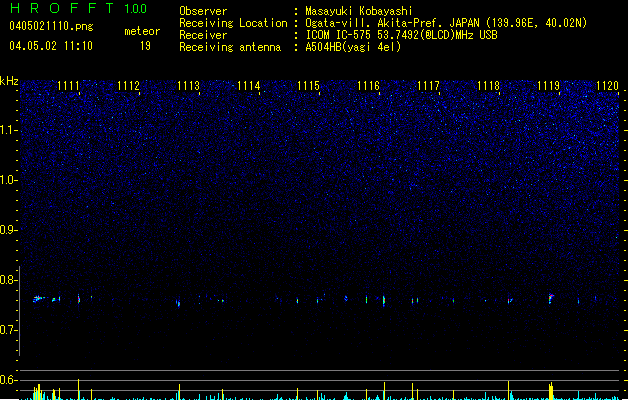Image resolution: width=629 pixels, height=400 pixels.
Task: Click the 0.7 frequency axis label
Action: pos(9,330)
